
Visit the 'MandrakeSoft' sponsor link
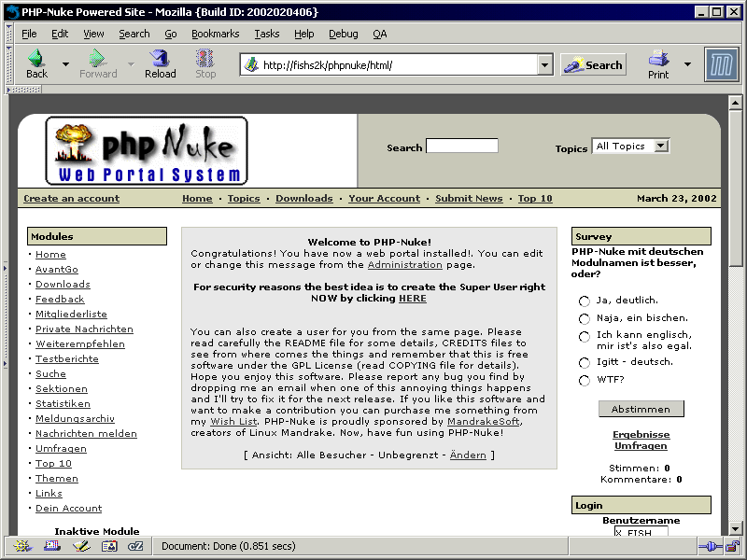pos(483,422)
